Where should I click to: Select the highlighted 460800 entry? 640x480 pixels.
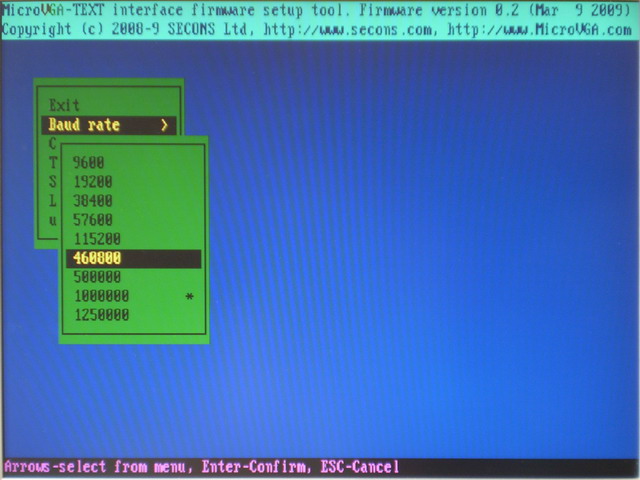click(x=133, y=258)
